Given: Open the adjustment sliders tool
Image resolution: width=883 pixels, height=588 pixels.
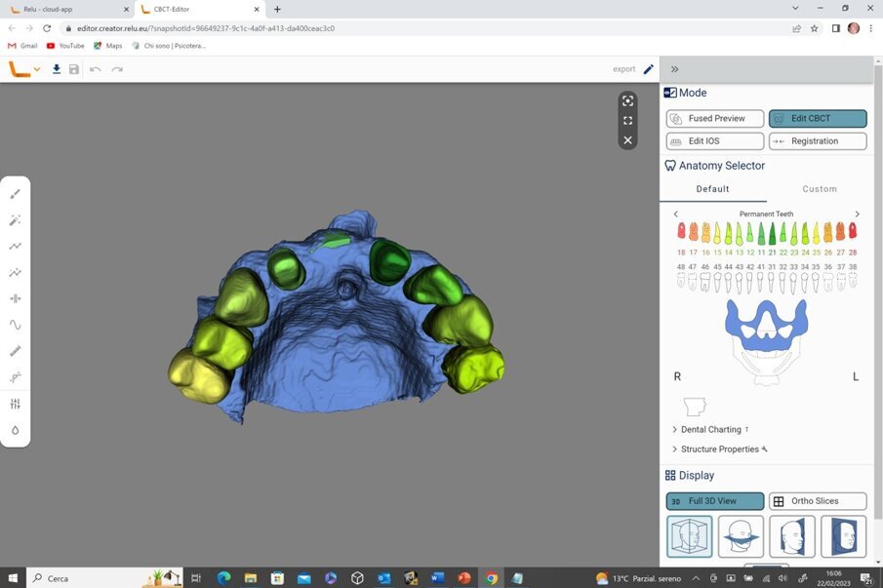Looking at the screenshot, I should click(16, 404).
